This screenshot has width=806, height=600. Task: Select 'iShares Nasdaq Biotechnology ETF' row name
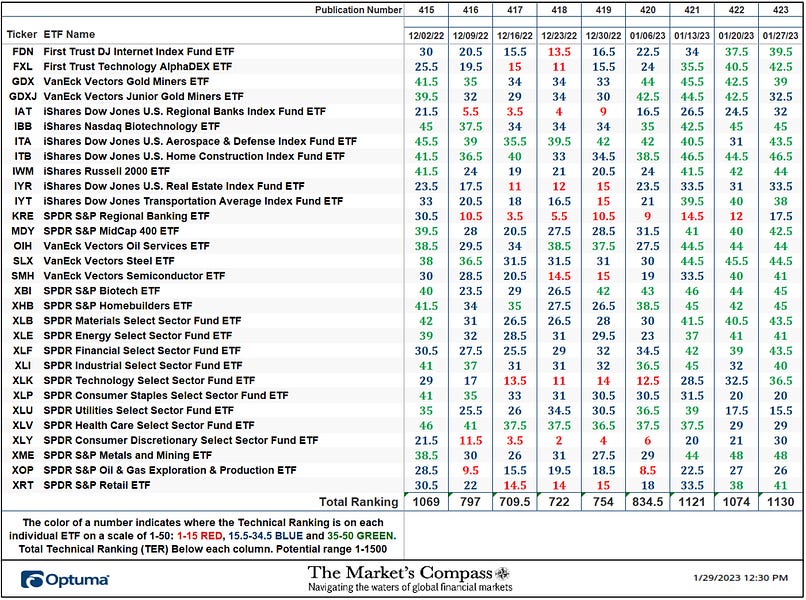pos(132,126)
